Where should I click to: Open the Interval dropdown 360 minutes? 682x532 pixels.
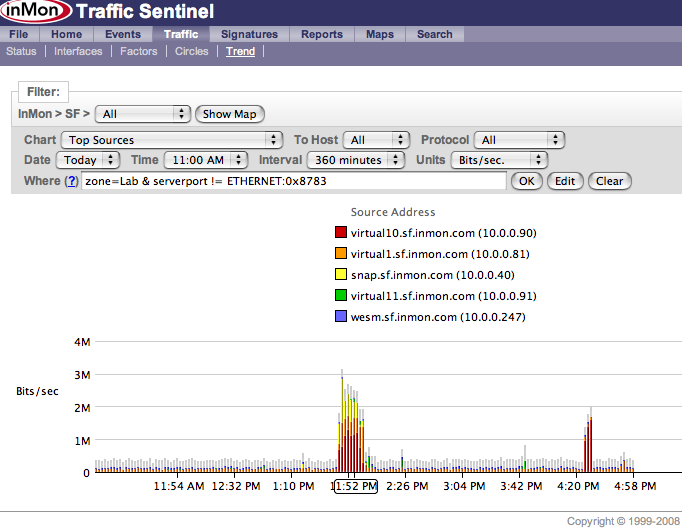pyautogui.click(x=356, y=160)
